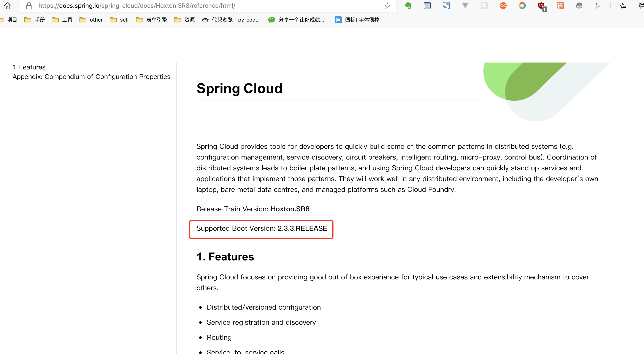Open Appendix: Compendium of Configuration Properties
This screenshot has height=354, width=644.
[92, 77]
